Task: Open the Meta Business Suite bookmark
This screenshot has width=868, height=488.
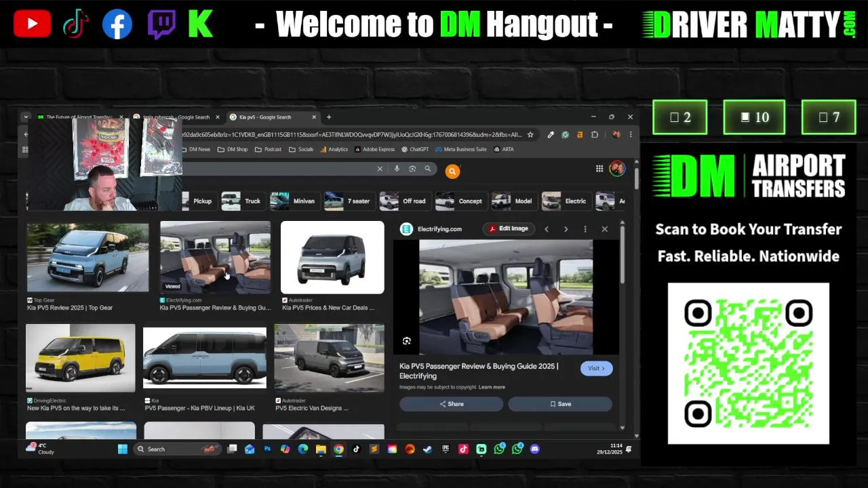Action: pos(461,149)
